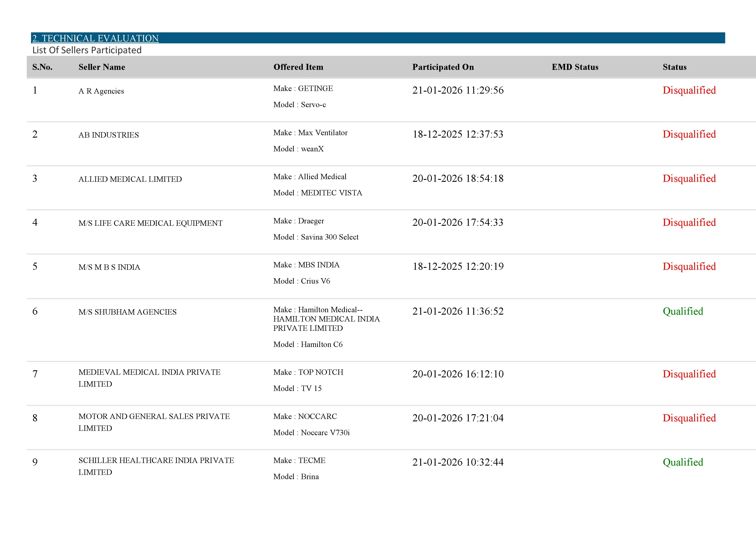Click the timestamp '21-01-2026 10:32:44'
The height and width of the screenshot is (535, 756).
coord(458,462)
